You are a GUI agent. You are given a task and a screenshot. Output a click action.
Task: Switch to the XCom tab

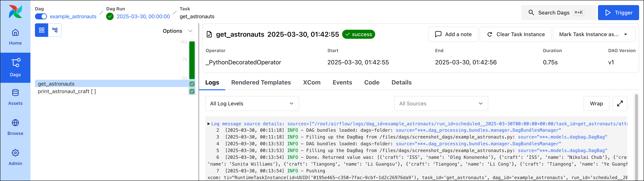point(311,82)
